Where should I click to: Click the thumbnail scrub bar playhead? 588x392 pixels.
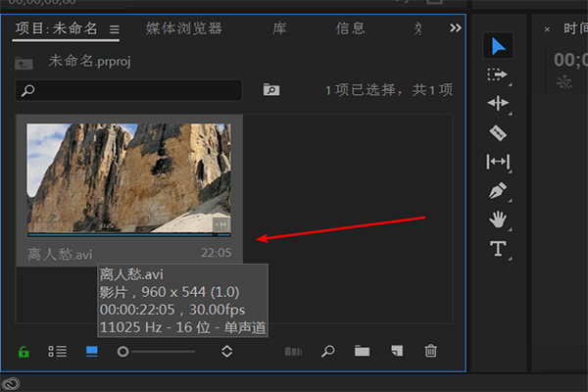point(216,235)
